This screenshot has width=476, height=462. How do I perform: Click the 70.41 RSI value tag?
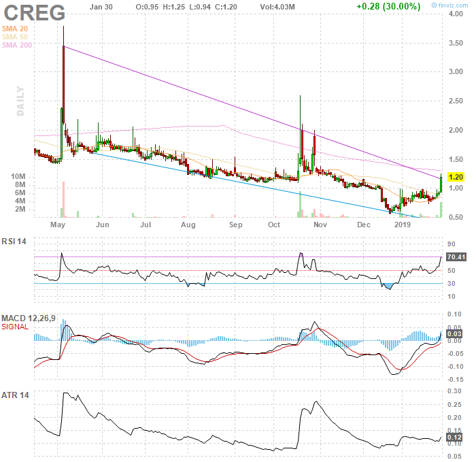(x=456, y=257)
